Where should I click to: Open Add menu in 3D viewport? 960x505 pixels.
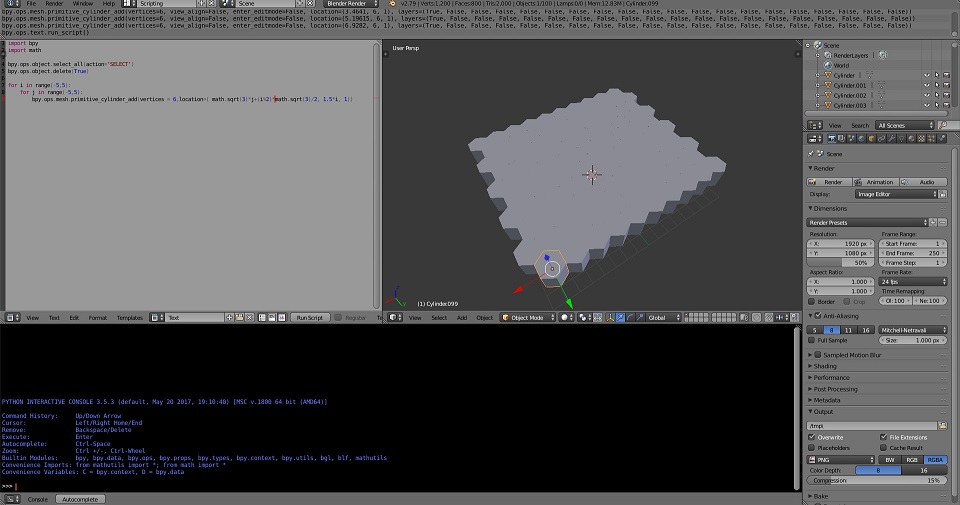click(x=462, y=318)
